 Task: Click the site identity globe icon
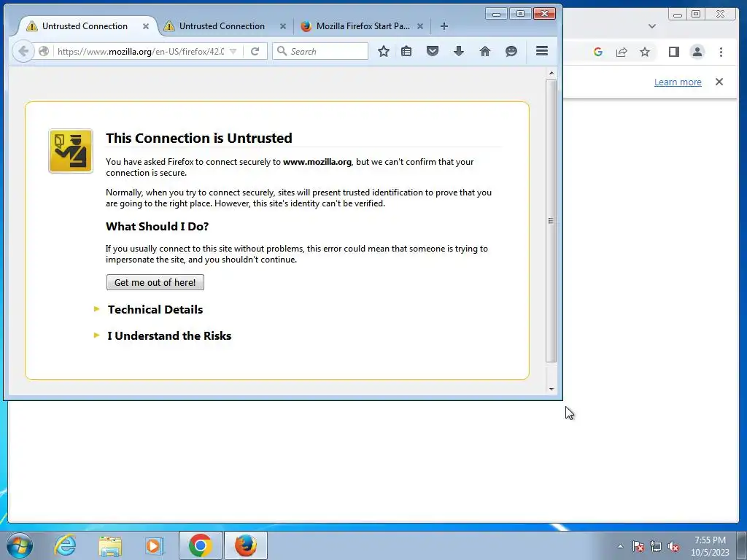pos(44,51)
